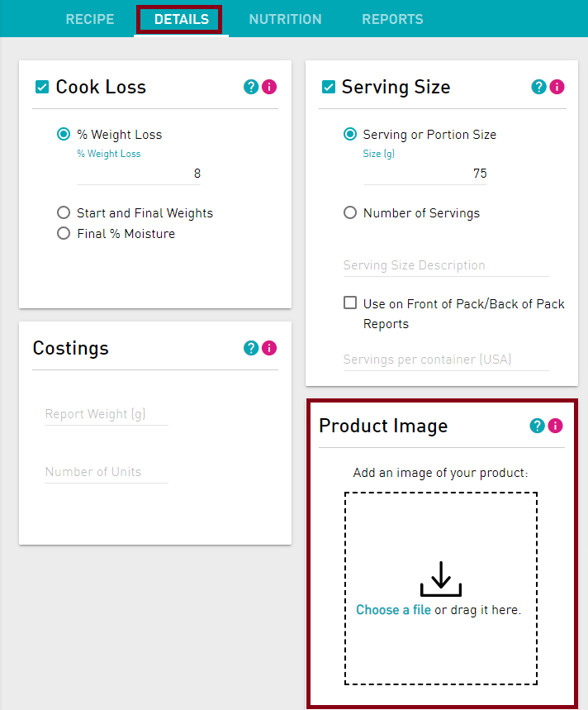Enable Use on Front of Pack/Back of Pack Reports
This screenshot has width=588, height=710.
tap(350, 302)
